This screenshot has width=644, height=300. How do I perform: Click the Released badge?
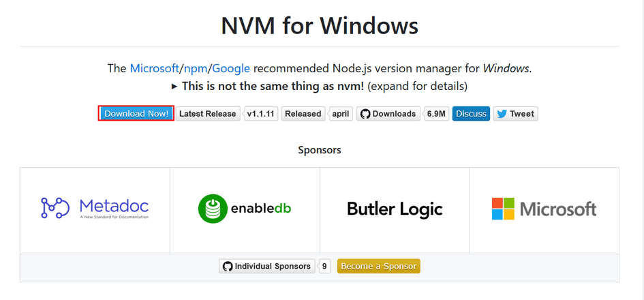pos(303,114)
